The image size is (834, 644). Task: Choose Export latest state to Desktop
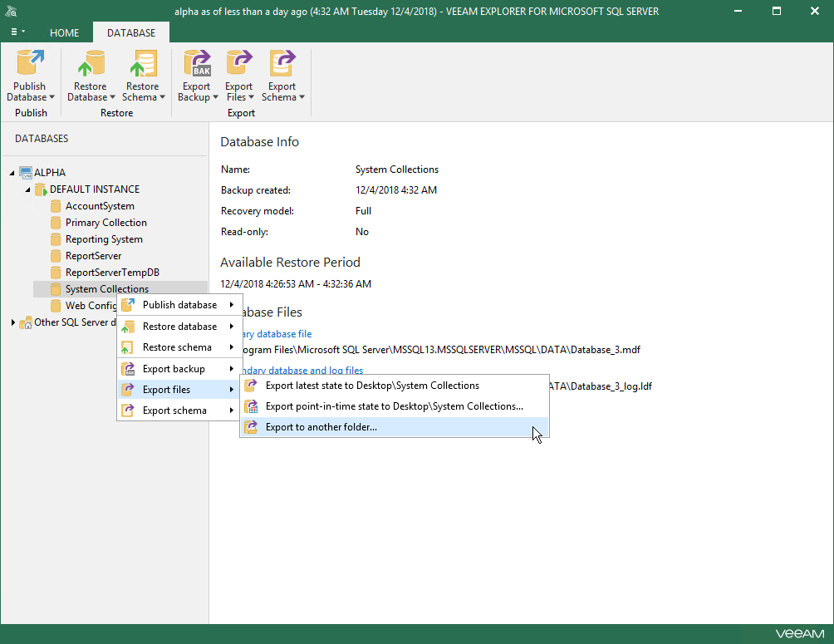(x=395, y=386)
